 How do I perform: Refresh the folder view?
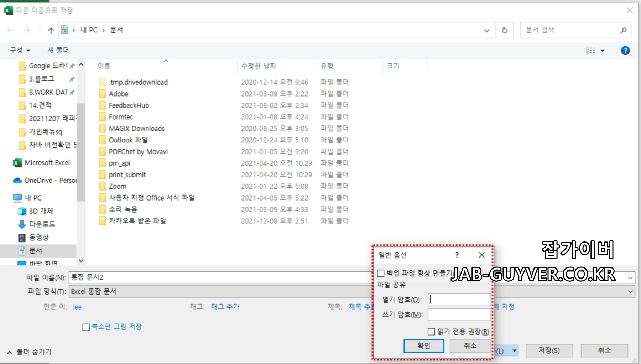[505, 30]
